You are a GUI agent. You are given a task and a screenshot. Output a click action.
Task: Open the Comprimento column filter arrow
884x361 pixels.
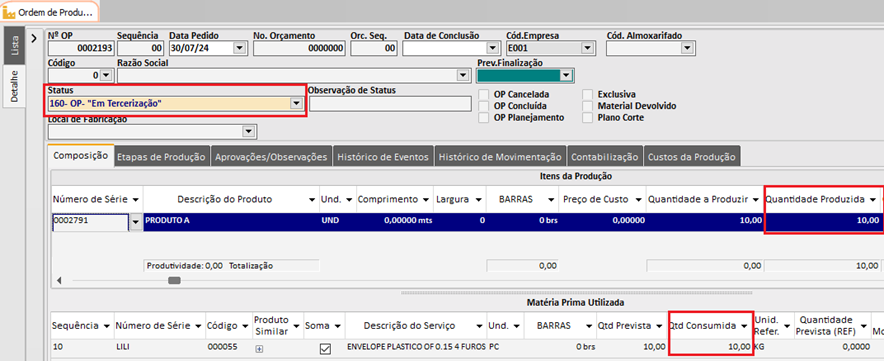click(426, 200)
